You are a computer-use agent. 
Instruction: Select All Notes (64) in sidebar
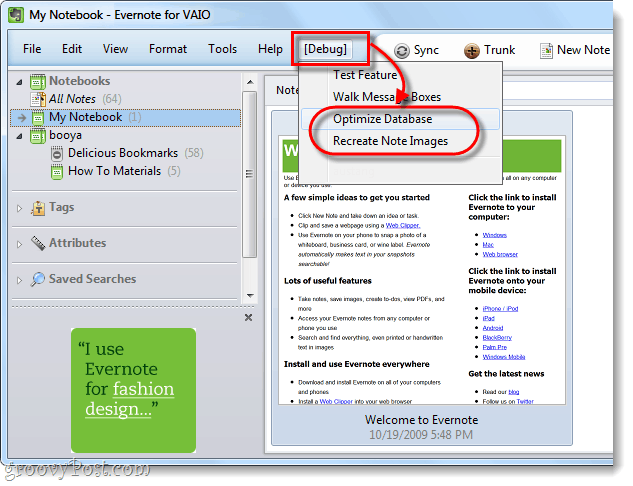coord(85,99)
